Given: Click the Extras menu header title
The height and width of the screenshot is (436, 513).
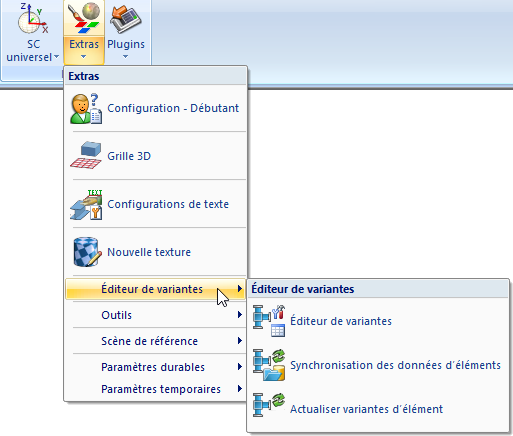Looking at the screenshot, I should tap(84, 76).
